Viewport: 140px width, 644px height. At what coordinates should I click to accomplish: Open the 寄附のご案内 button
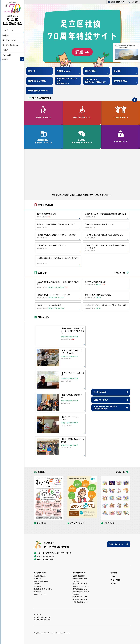pyautogui.click(x=96, y=71)
